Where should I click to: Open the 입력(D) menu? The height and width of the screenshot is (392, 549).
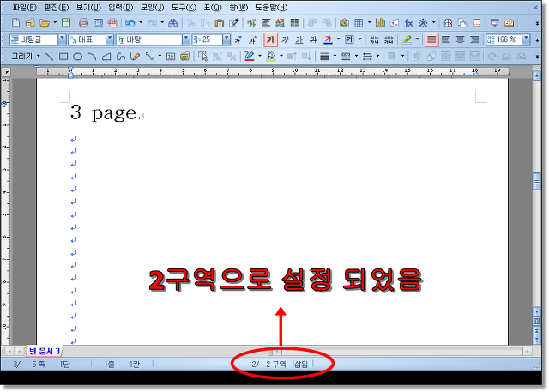tap(120, 8)
